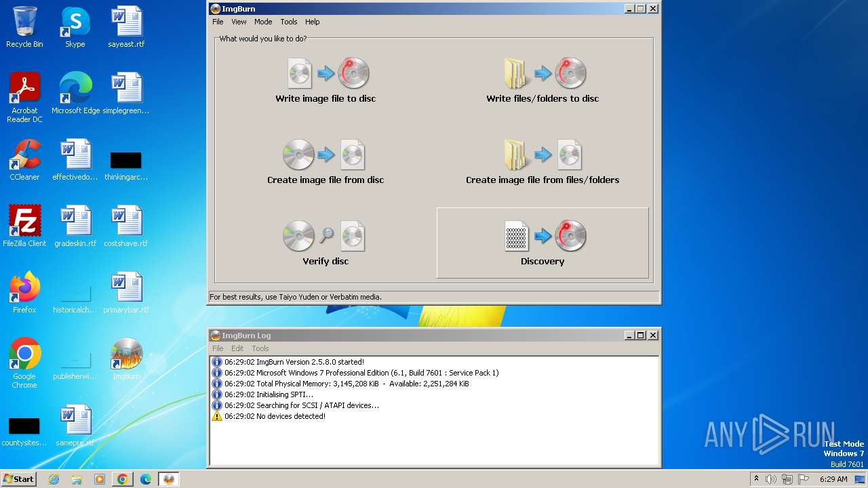Open the Help menu
The width and height of the screenshot is (868, 488).
click(x=312, y=22)
